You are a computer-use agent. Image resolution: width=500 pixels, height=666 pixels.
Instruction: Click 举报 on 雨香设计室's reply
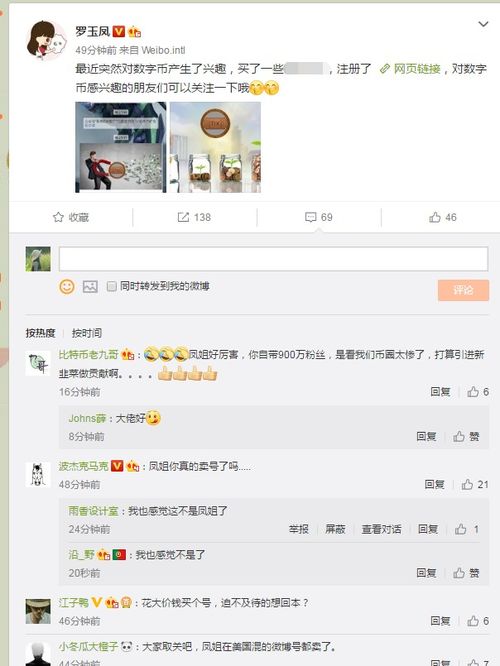tap(299, 529)
